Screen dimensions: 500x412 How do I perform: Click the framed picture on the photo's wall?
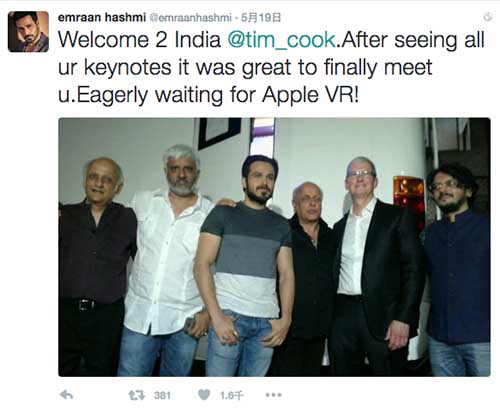click(x=219, y=132)
